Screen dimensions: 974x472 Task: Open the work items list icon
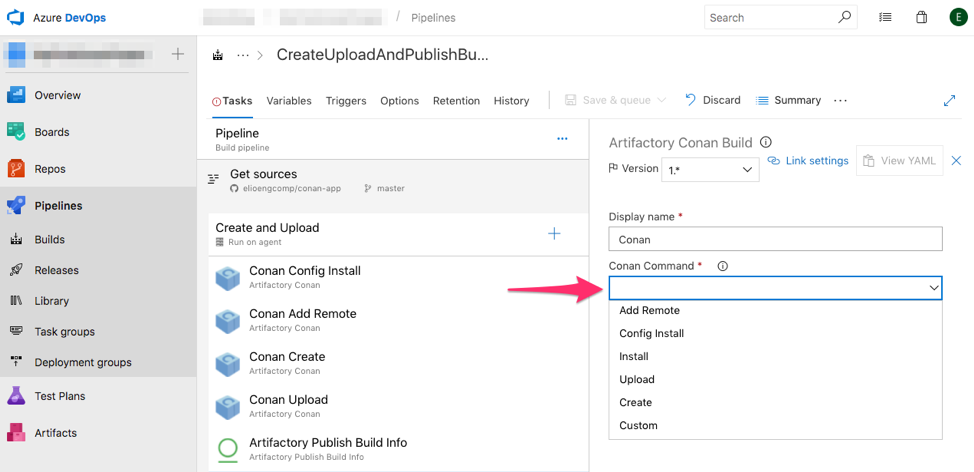(x=885, y=18)
